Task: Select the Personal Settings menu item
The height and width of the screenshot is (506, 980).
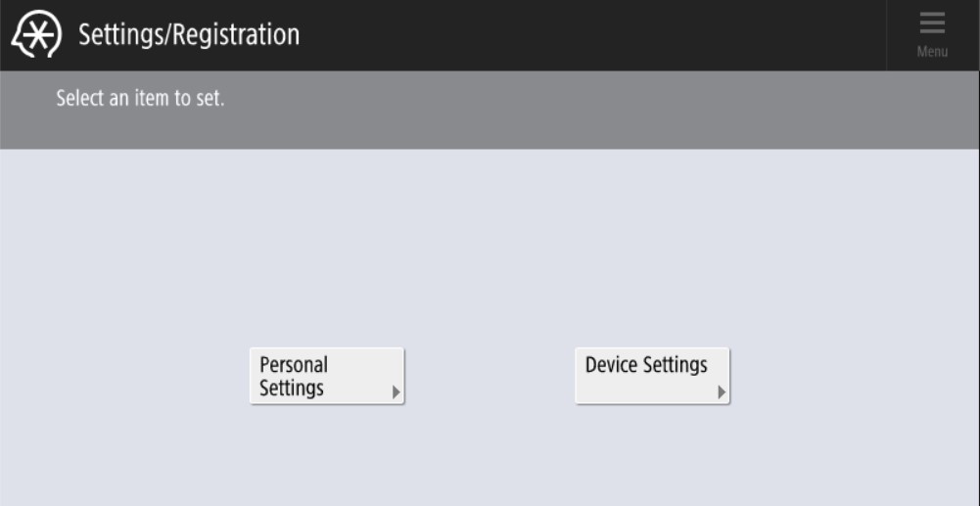Action: [327, 376]
